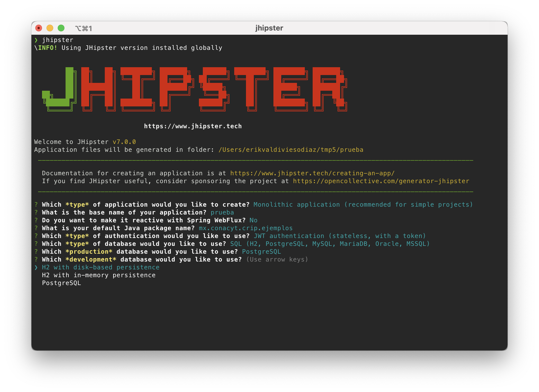Click the INFO! label in output

click(x=48, y=48)
